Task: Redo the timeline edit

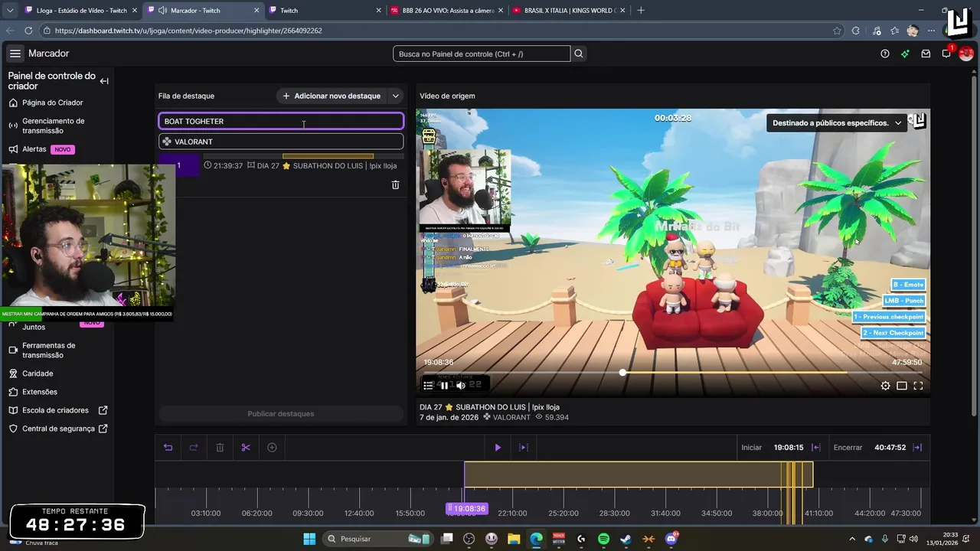Action: (194, 448)
